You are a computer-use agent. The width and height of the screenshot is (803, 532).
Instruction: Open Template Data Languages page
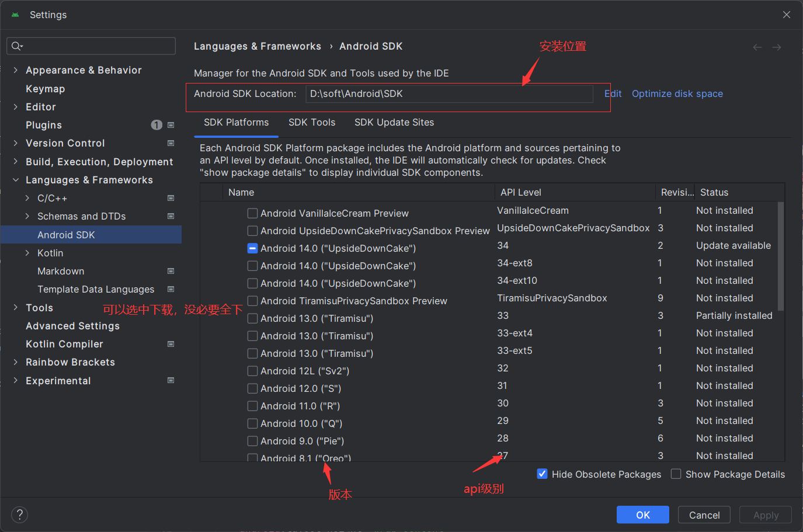[x=96, y=289]
